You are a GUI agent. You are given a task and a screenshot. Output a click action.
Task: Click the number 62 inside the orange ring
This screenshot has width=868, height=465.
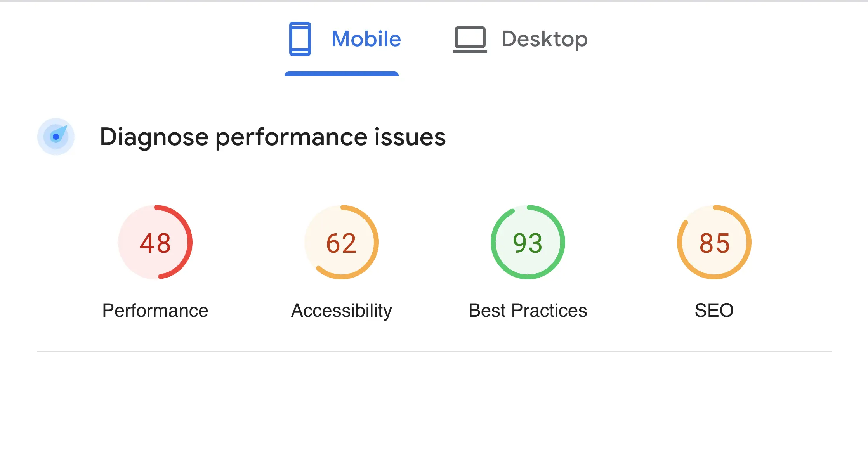[x=342, y=243]
